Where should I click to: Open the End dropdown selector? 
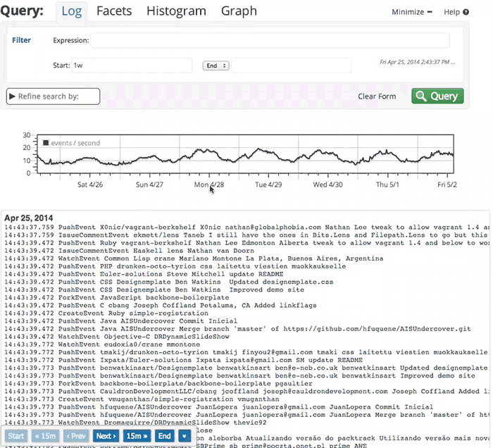tap(216, 66)
